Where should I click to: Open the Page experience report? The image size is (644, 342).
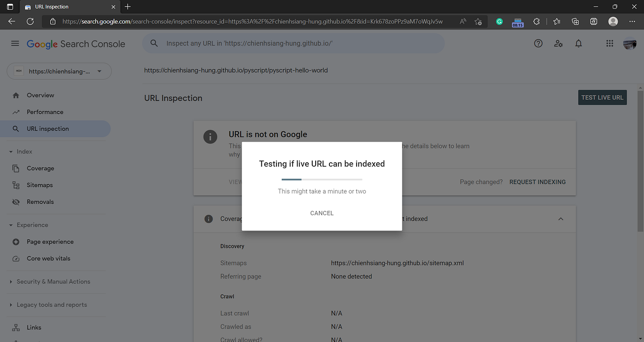tap(50, 242)
